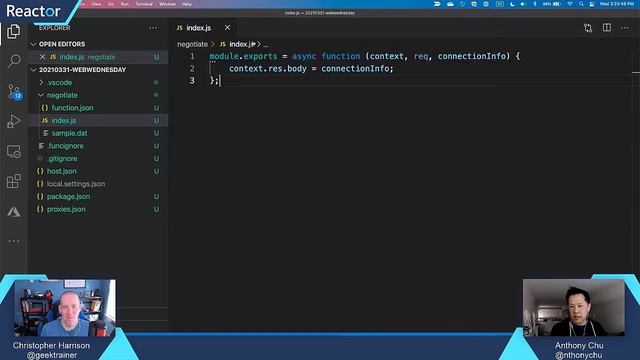
Task: Open the .funcignore file
Action: click(98, 146)
